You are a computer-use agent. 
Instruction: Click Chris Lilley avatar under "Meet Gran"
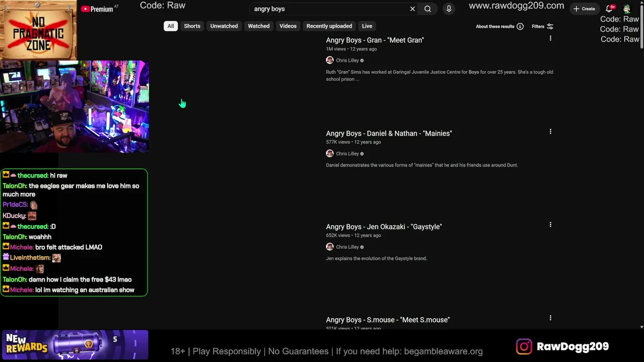(330, 60)
